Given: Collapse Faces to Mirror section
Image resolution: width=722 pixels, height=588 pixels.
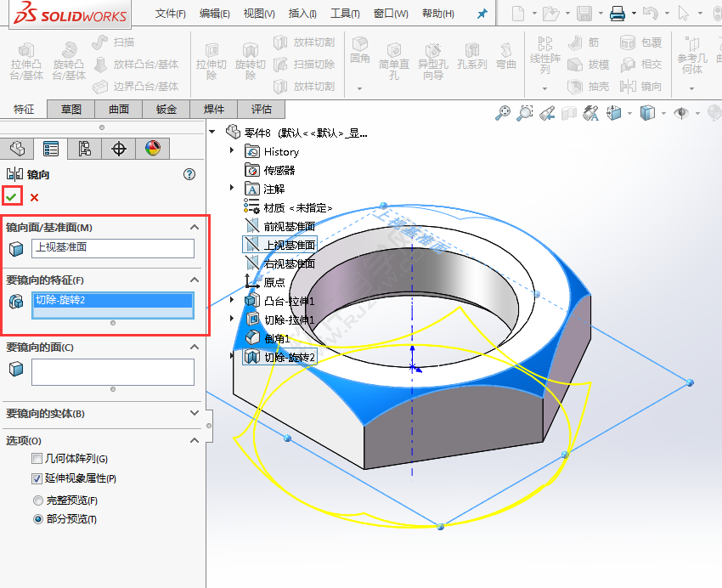Looking at the screenshot, I should point(195,348).
